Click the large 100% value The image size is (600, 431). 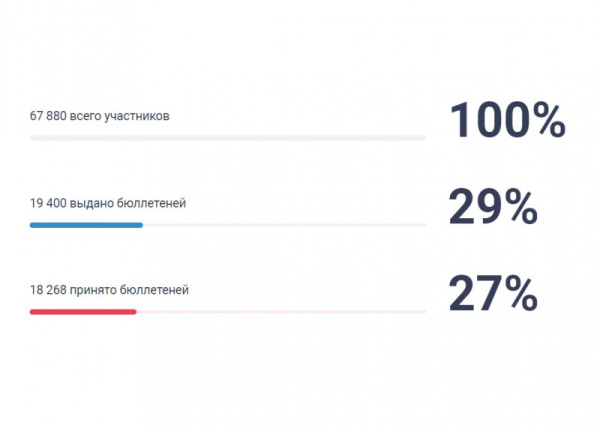507,121
